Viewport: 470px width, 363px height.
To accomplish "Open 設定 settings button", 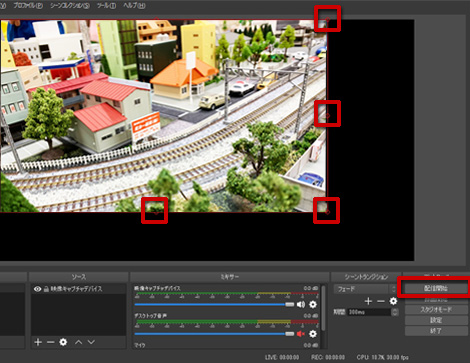I will tap(436, 320).
